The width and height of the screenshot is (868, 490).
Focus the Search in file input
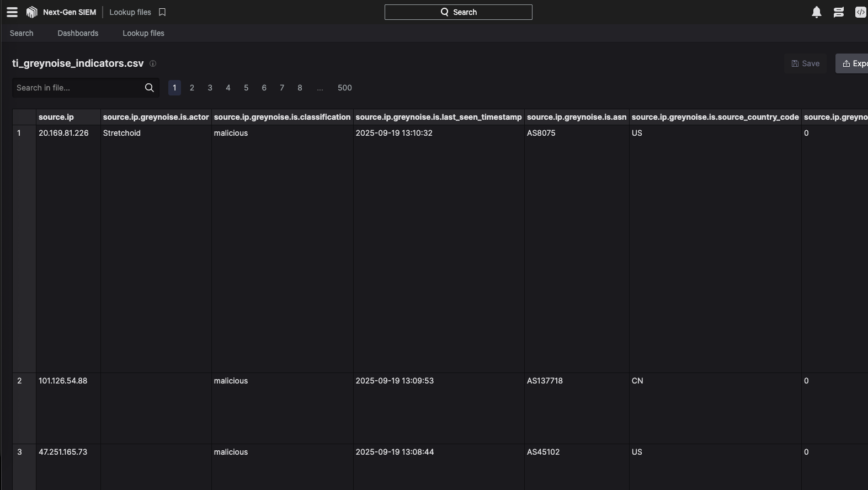coord(77,88)
